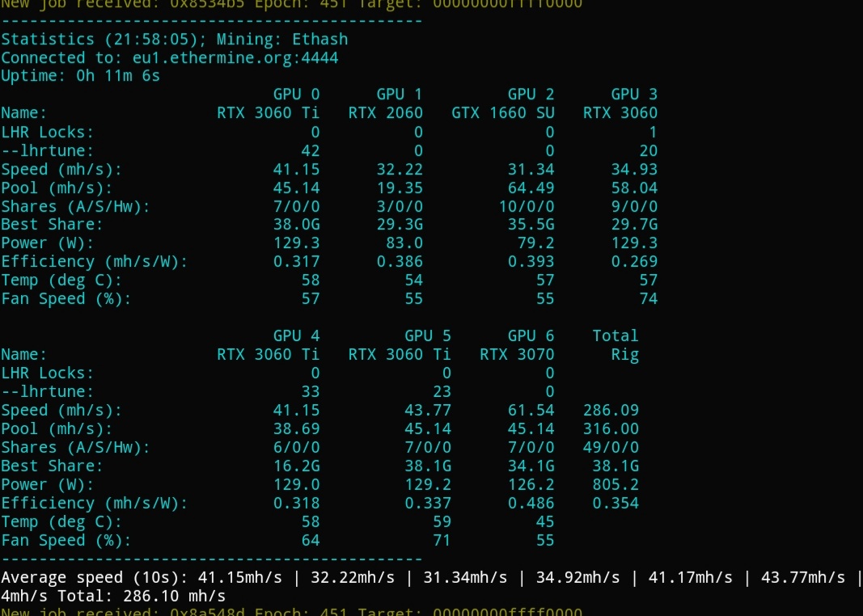Select the average speed entry 34.92mh/s

578,578
